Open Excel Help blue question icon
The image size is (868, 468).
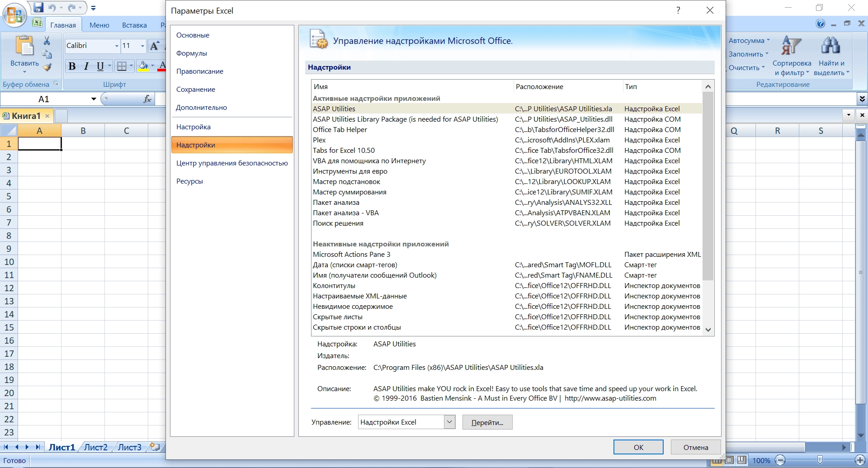tap(821, 24)
